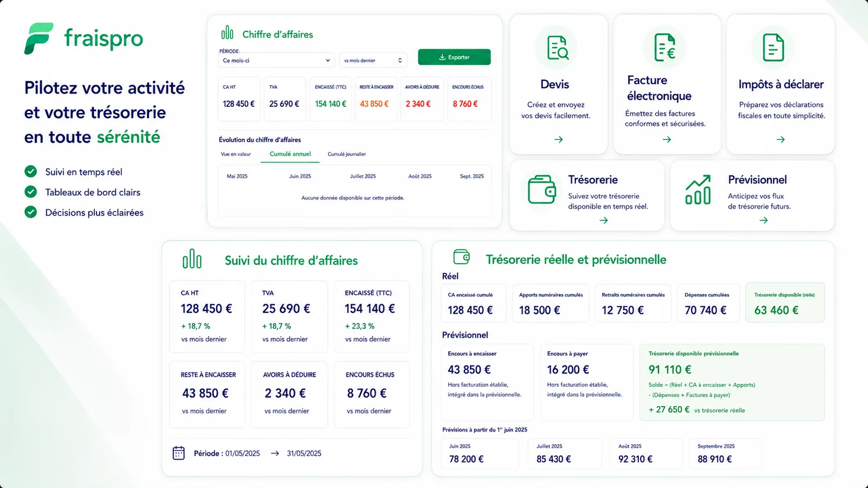Click the Juillet 2025 forecast 85 430 €
The height and width of the screenshot is (488, 868).
tap(553, 459)
